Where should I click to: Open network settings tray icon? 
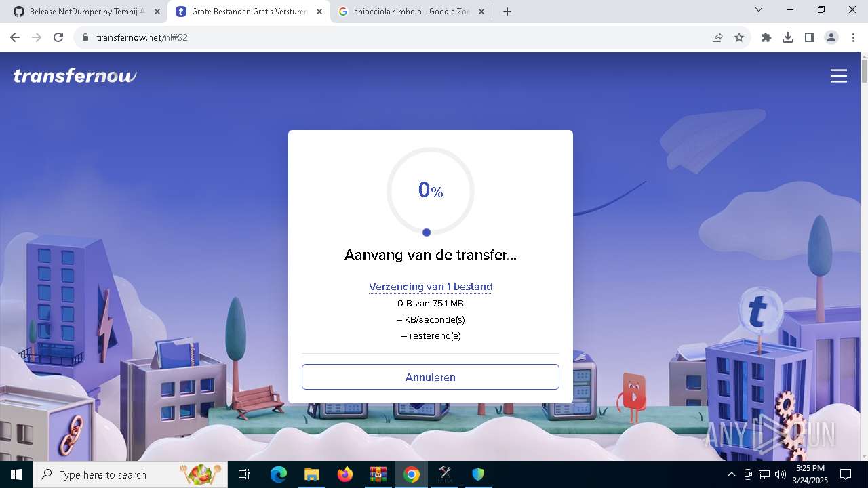(x=764, y=474)
